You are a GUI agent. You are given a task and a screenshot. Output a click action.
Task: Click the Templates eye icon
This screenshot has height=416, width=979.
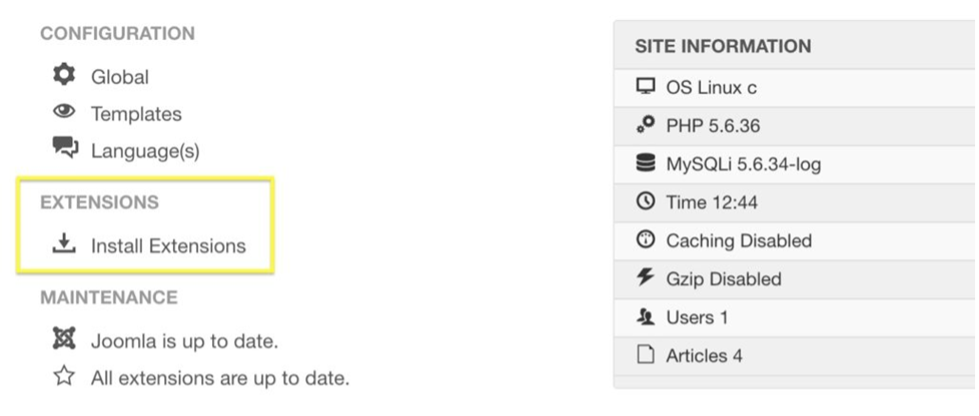pos(64,113)
